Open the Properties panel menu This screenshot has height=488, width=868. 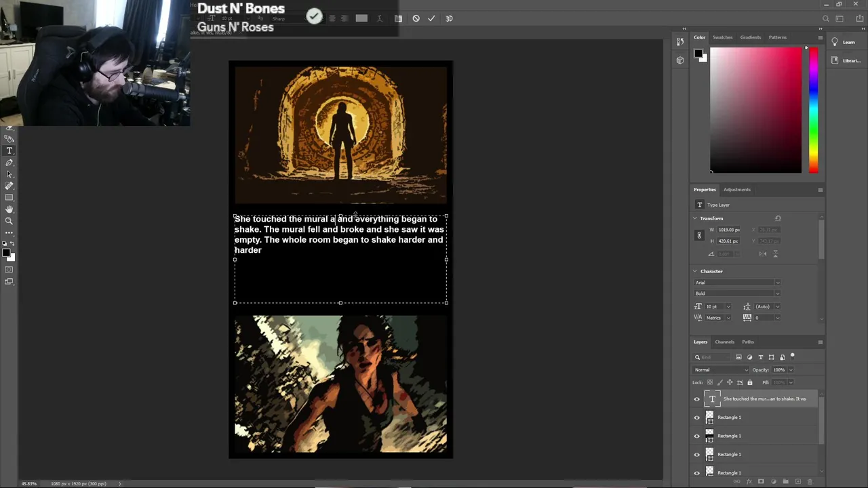click(x=820, y=190)
